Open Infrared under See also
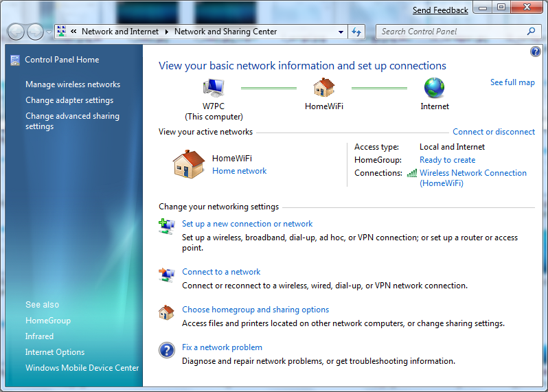The width and height of the screenshot is (548, 392). [x=39, y=336]
